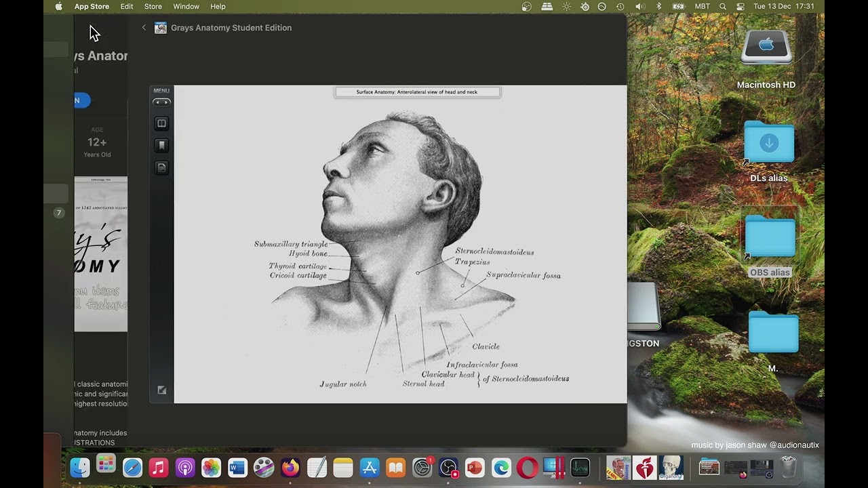Open Spotlight search in the menu bar
The height and width of the screenshot is (488, 868).
point(723,6)
